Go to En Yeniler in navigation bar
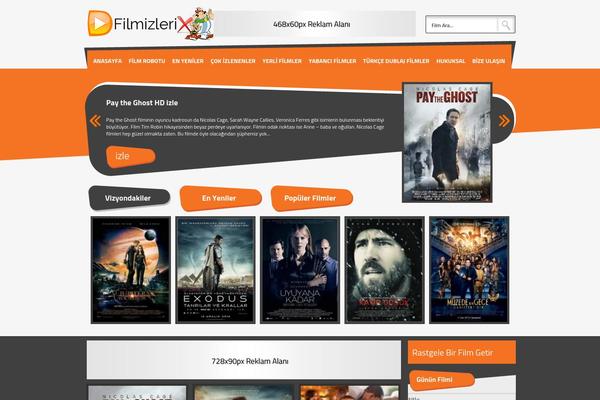The width and height of the screenshot is (600, 400). point(188,61)
